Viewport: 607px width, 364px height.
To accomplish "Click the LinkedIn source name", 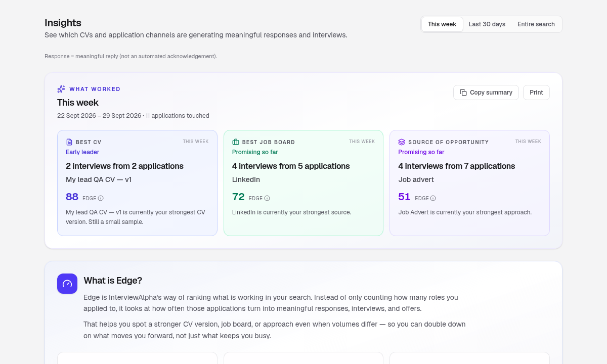I will [246, 179].
